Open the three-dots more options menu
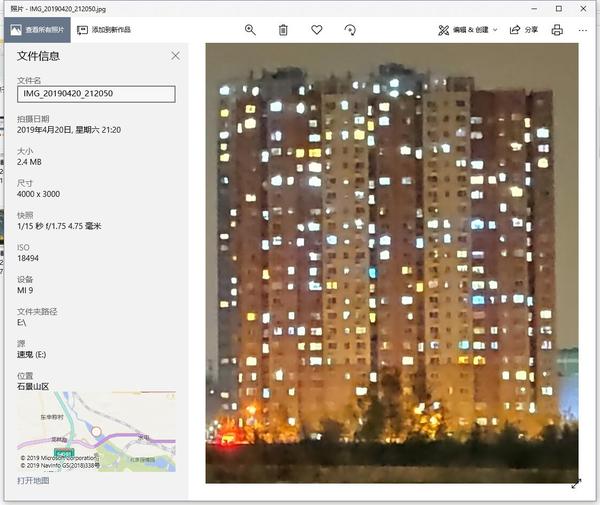Image resolution: width=600 pixels, height=505 pixels. (583, 30)
